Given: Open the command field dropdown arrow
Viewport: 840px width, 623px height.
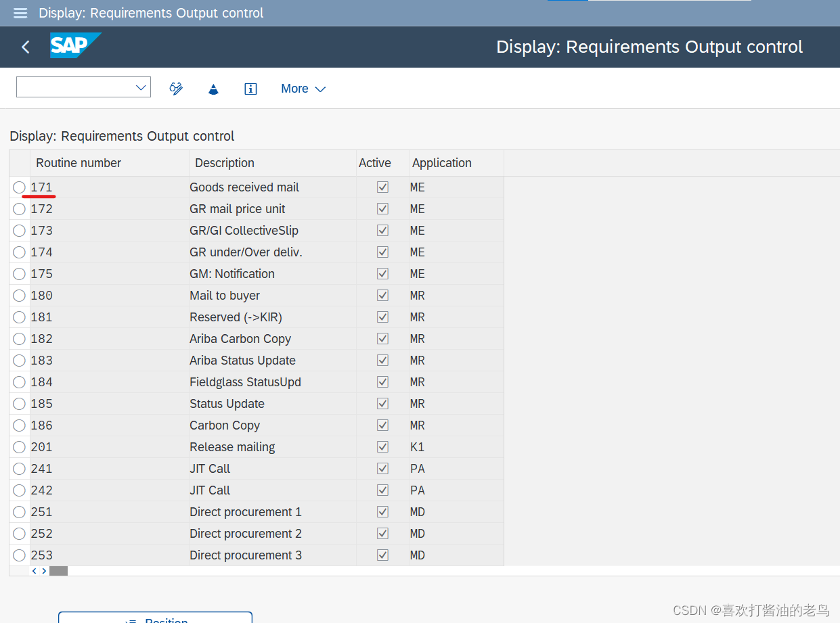Looking at the screenshot, I should (141, 87).
